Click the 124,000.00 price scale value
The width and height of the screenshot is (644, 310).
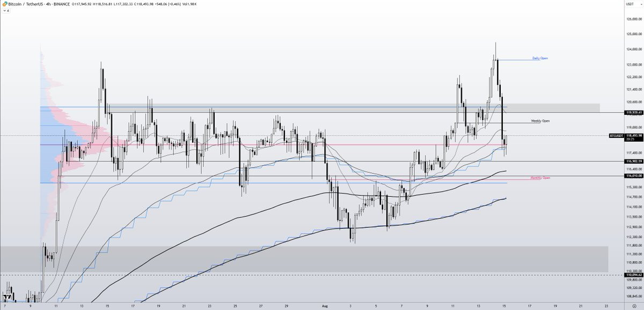pos(633,50)
